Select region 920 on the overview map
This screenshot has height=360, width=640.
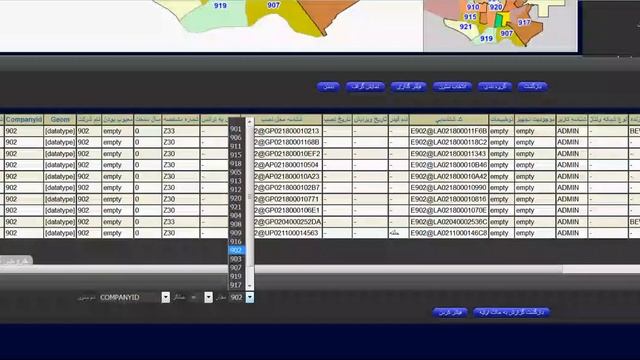[496, 7]
